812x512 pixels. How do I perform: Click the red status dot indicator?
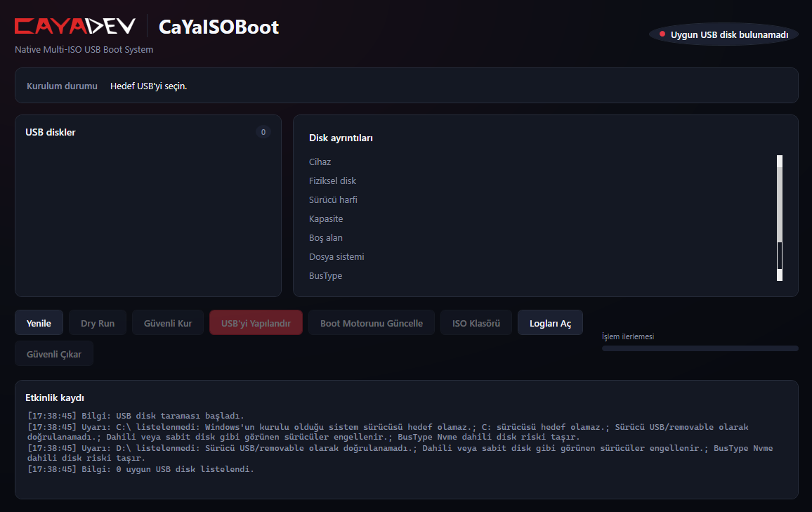(662, 34)
